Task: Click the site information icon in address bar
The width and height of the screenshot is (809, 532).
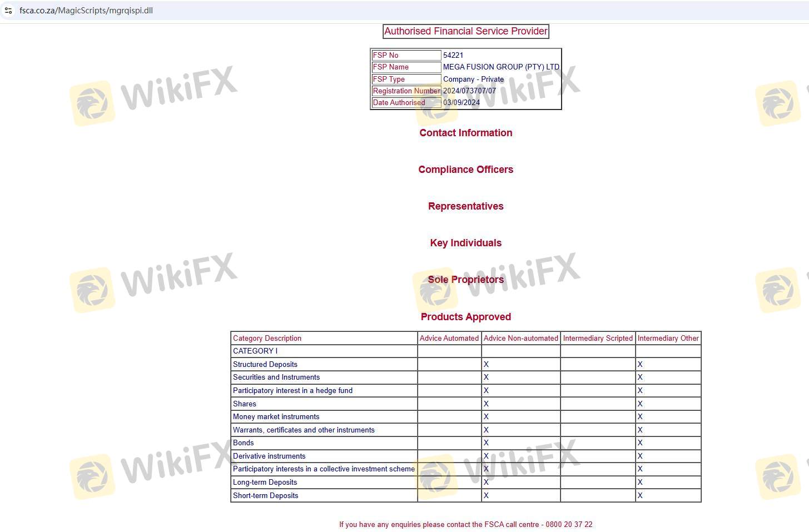Action: point(8,11)
